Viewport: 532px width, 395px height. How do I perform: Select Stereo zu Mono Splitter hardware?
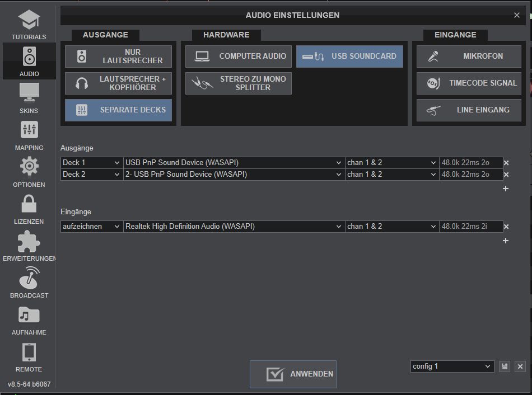coord(238,83)
